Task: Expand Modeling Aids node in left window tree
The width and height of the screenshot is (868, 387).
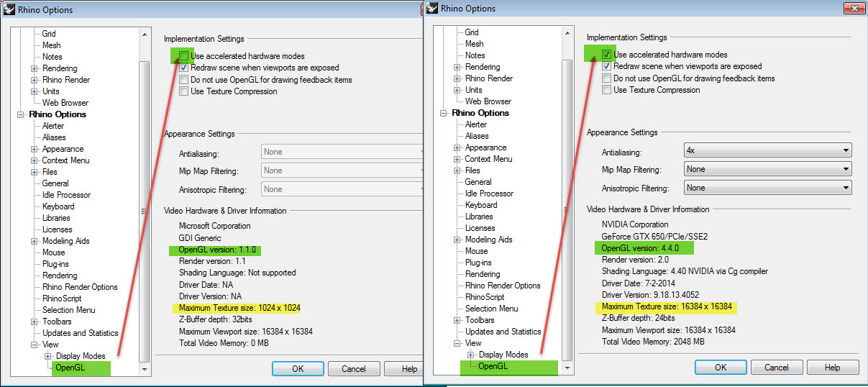Action: click(x=35, y=241)
